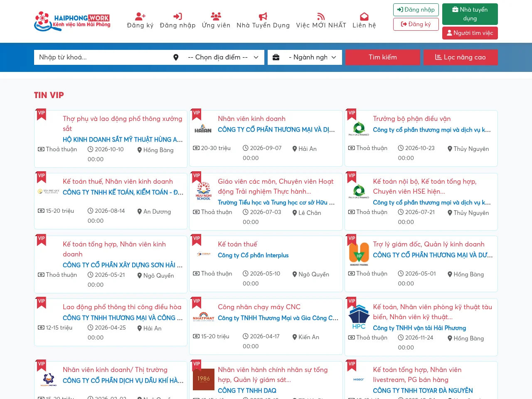Open Liên hệ navigation item

tap(364, 20)
